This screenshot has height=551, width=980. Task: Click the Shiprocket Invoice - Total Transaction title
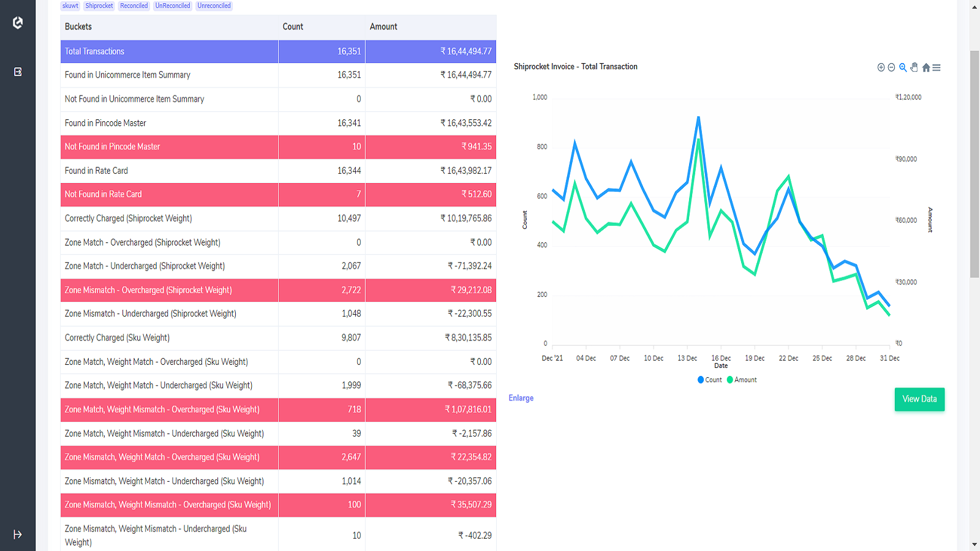[x=576, y=67]
